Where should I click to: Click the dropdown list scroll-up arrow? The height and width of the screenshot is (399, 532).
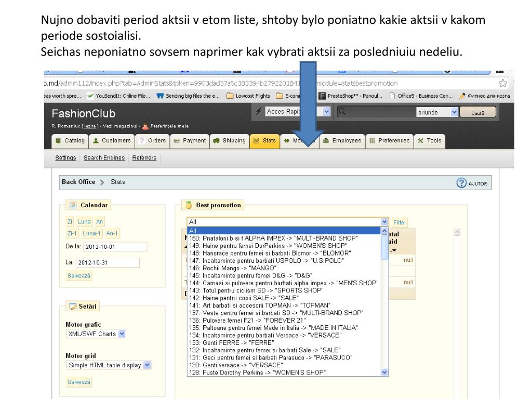click(x=384, y=231)
